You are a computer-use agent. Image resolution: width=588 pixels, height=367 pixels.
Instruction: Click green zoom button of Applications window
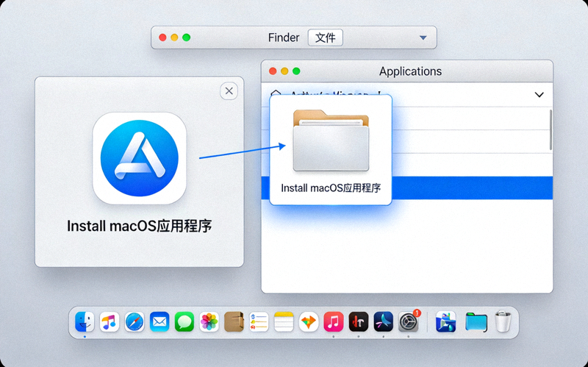tap(296, 71)
